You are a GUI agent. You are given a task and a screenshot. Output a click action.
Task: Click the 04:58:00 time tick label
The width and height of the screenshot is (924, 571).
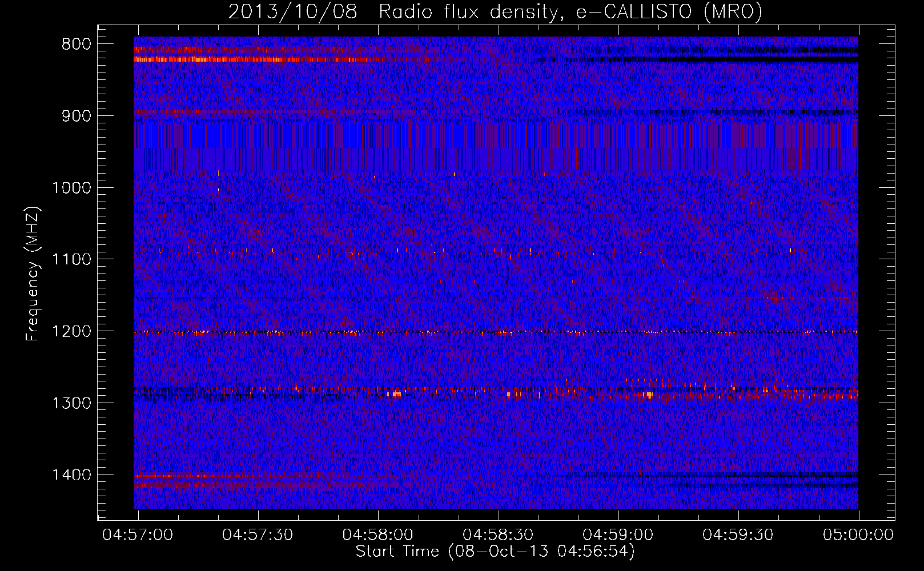tap(377, 535)
